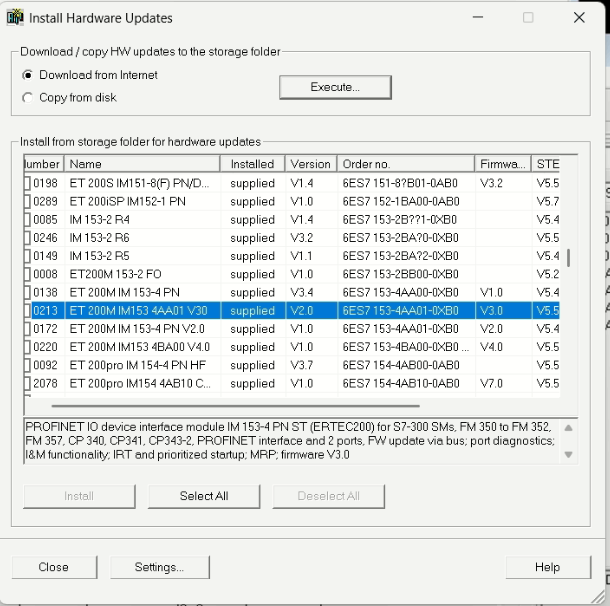Click the Select All button

point(204,496)
